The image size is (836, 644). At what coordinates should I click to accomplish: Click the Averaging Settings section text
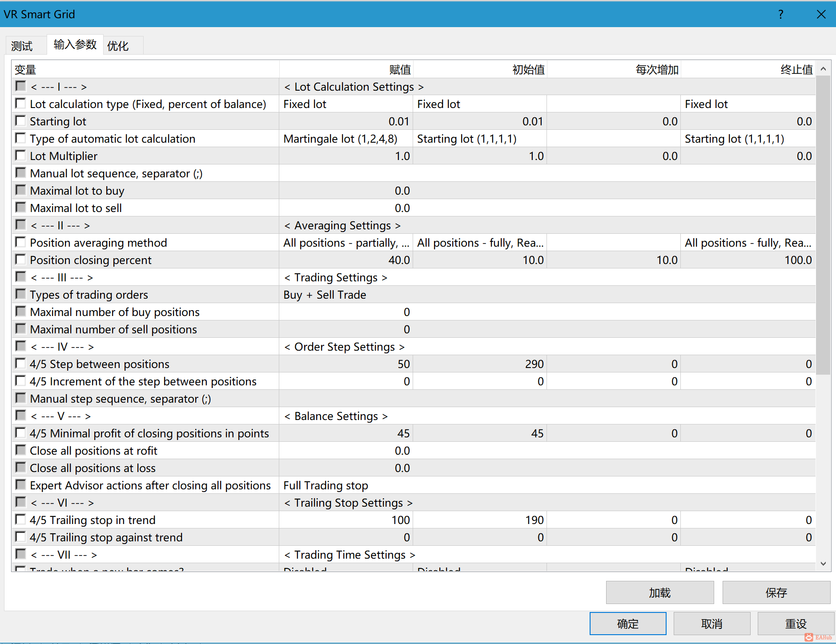[342, 225]
